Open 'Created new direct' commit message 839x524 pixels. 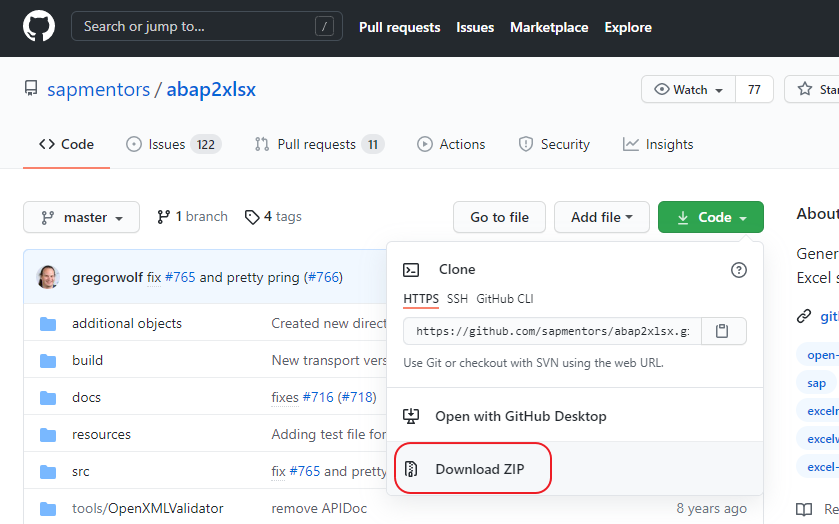pyautogui.click(x=329, y=323)
